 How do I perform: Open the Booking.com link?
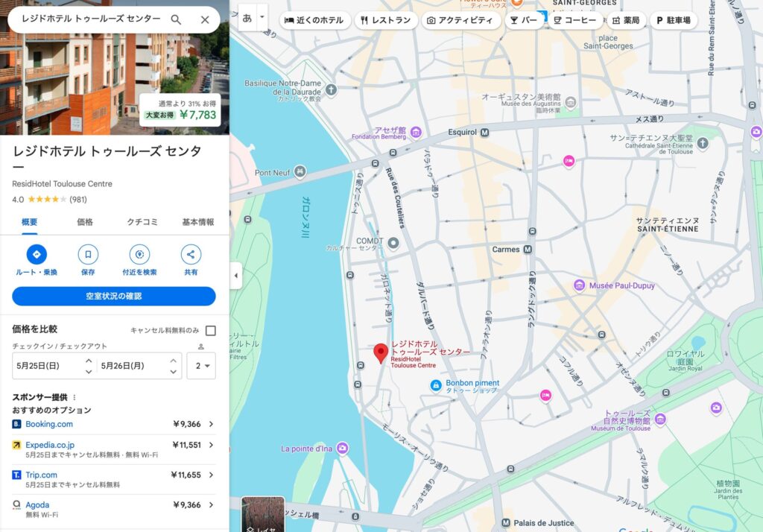(x=49, y=424)
